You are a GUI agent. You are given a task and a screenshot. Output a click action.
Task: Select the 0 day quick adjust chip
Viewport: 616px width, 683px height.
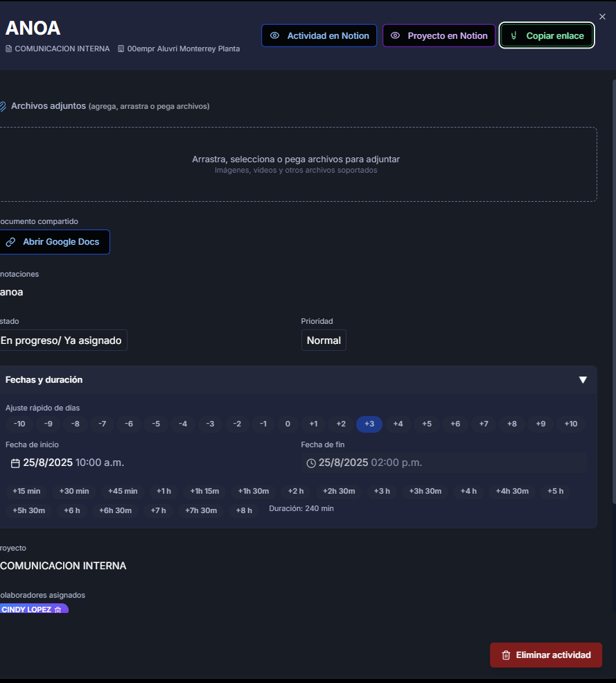[288, 424]
